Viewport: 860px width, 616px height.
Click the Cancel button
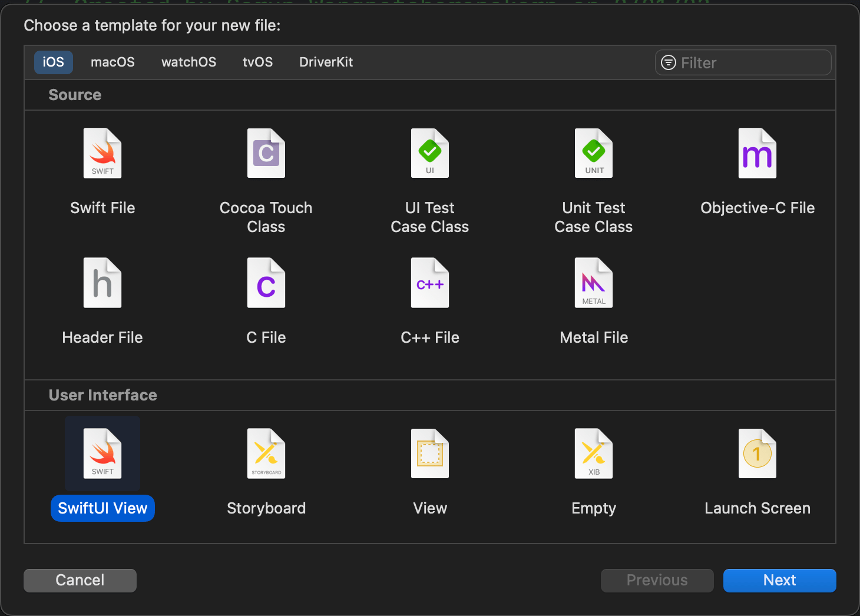point(80,581)
